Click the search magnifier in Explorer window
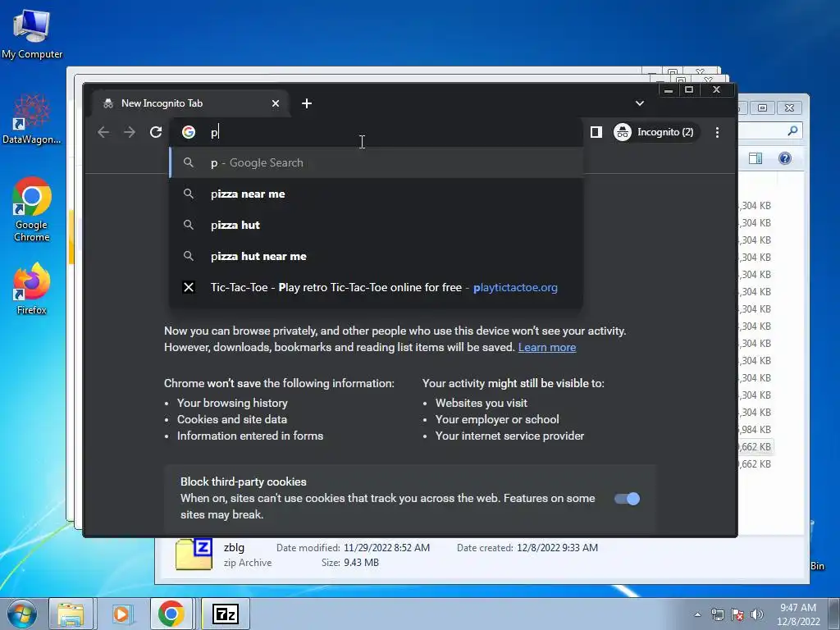This screenshot has width=840, height=630. [793, 130]
